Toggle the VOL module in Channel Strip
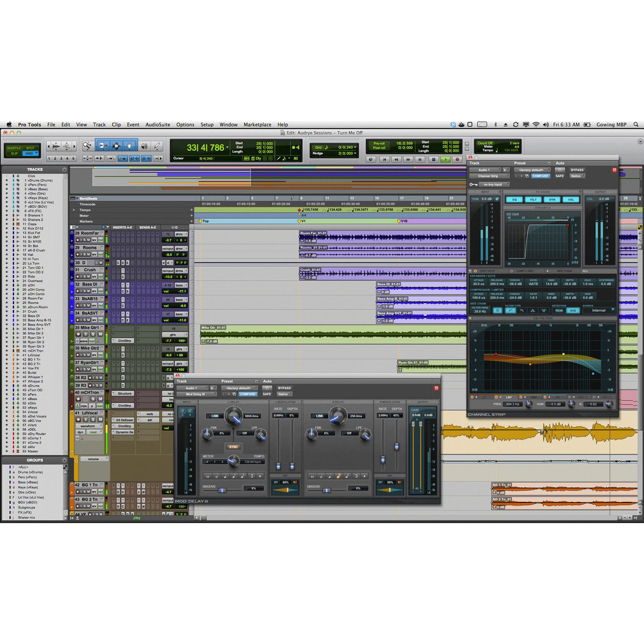Screen dimensions: 644x644 [x=570, y=199]
